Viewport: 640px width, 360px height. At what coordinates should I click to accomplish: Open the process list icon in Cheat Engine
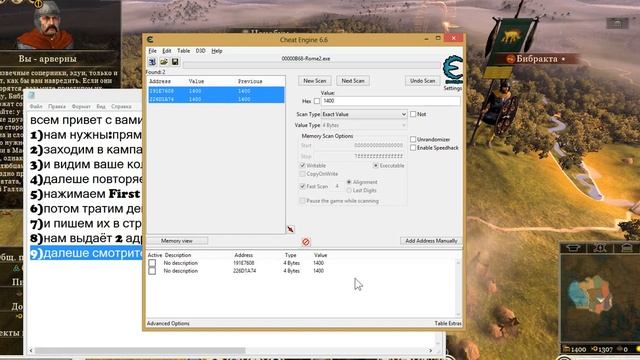coord(152,62)
